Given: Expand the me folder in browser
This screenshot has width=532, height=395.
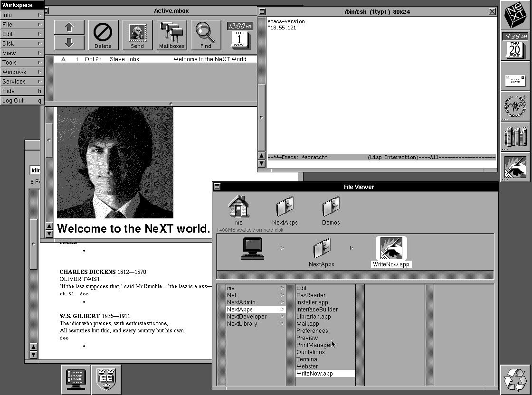Looking at the screenshot, I should pyautogui.click(x=256, y=288).
